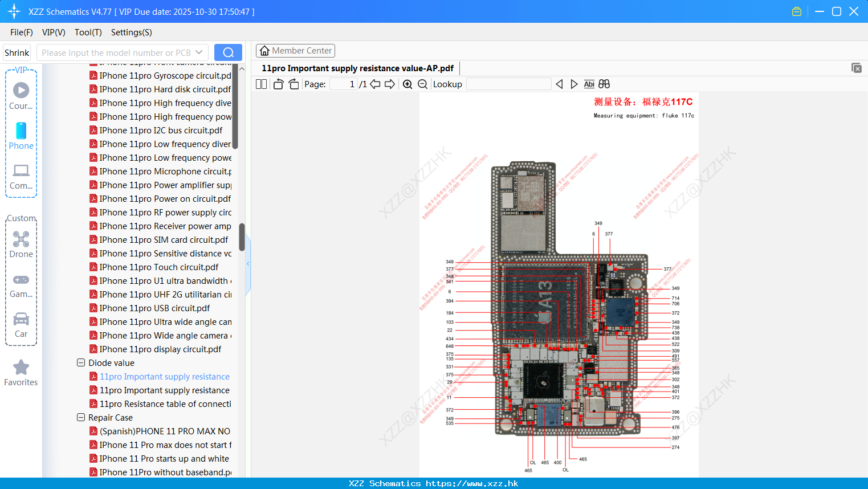
Task: Open the File(F) menu
Action: (22, 32)
